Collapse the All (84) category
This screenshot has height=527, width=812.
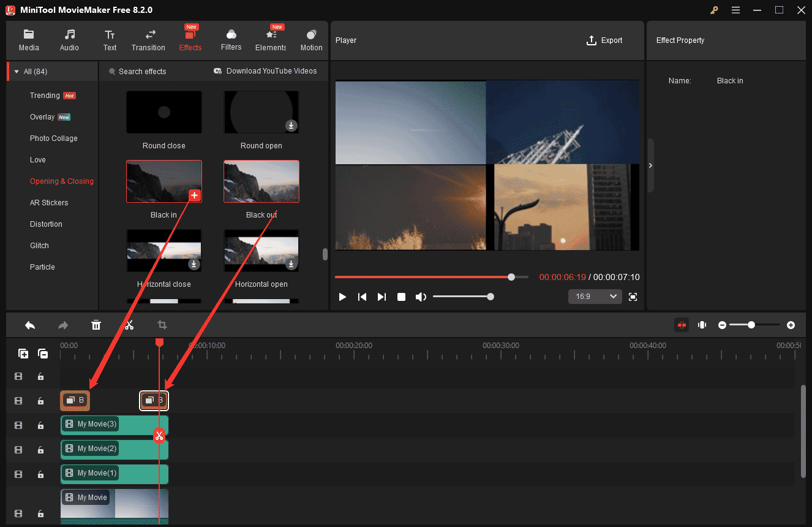(x=17, y=72)
